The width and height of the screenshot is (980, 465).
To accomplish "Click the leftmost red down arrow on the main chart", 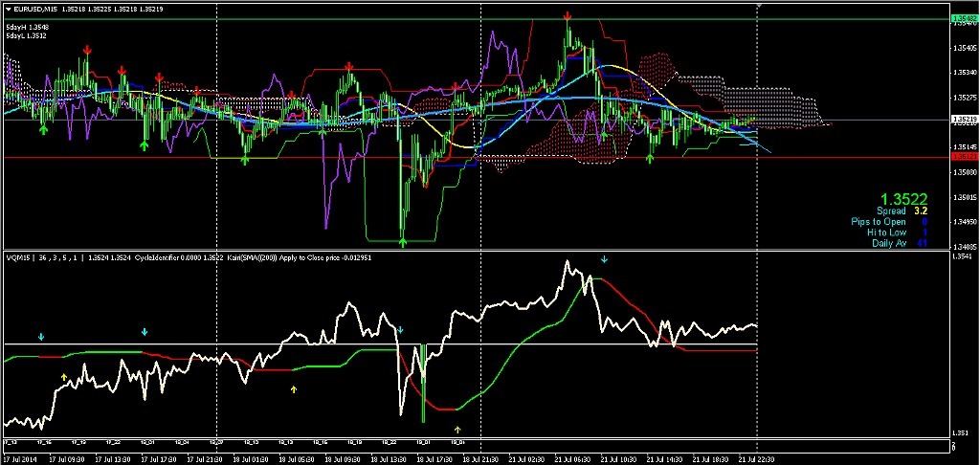I will pos(87,49).
